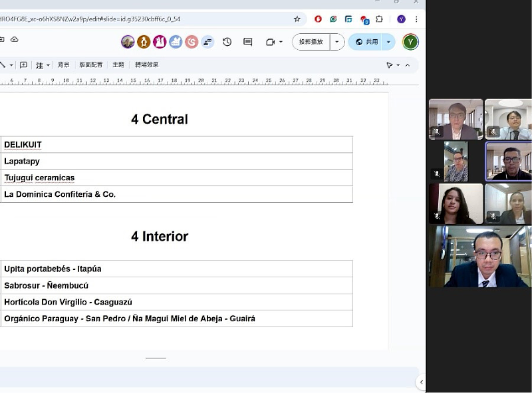Select La Dominica Confiteria & Co. cell
The image size is (532, 399).
(x=176, y=194)
